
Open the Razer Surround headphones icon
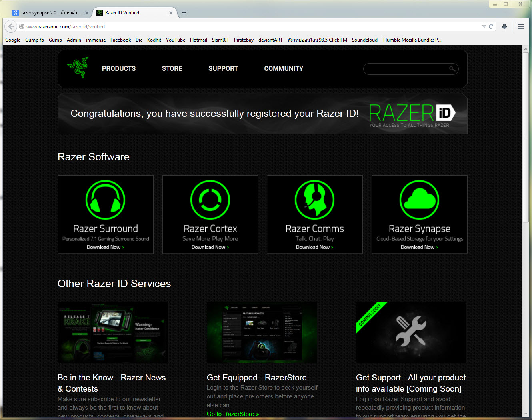pos(106,200)
